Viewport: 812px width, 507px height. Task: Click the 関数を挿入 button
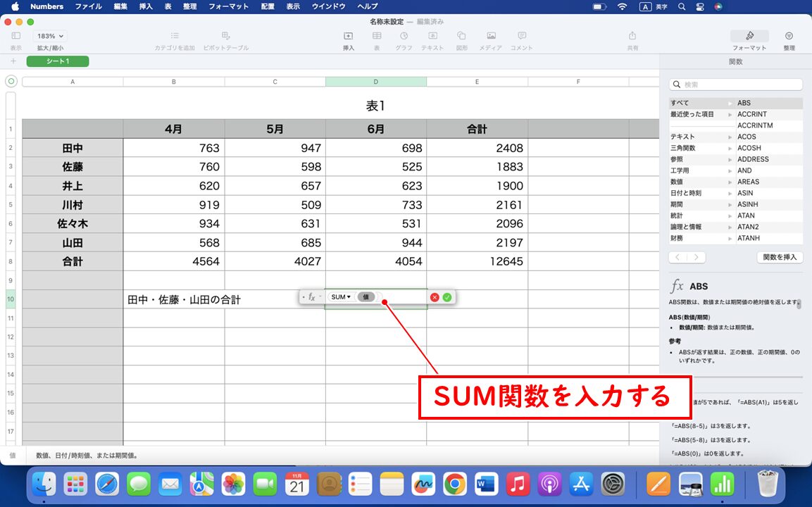(x=780, y=257)
